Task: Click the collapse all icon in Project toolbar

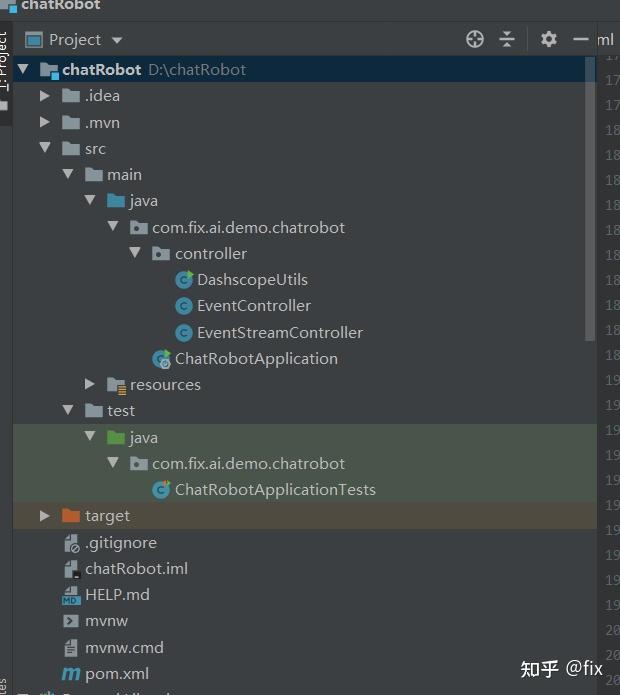Action: (507, 39)
